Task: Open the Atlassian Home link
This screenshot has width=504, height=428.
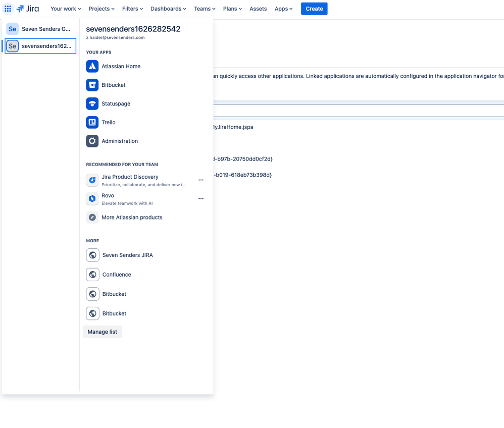Action: pos(121,66)
